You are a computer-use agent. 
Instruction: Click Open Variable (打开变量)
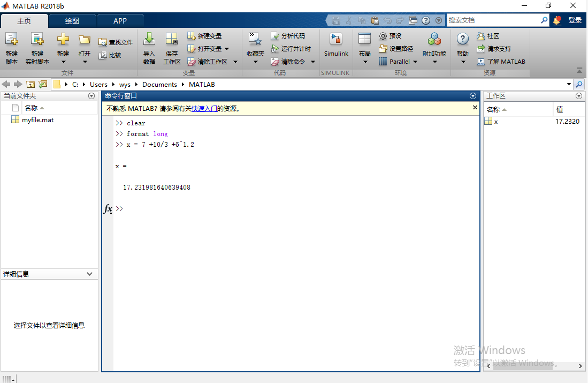204,49
